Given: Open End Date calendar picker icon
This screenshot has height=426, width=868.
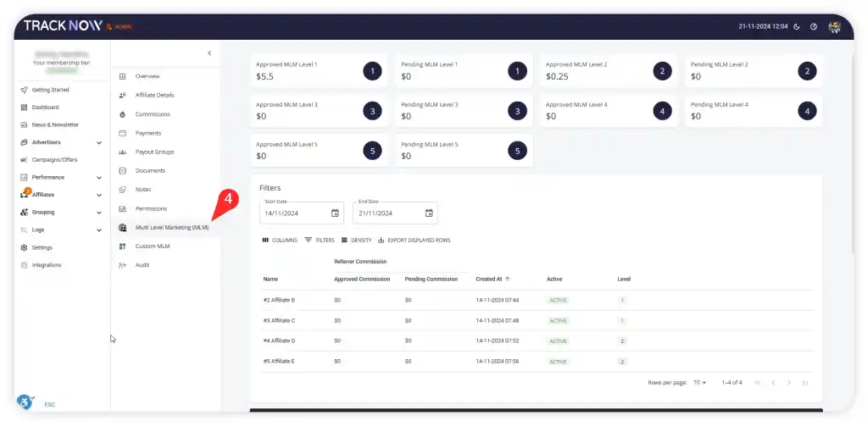Looking at the screenshot, I should [429, 213].
